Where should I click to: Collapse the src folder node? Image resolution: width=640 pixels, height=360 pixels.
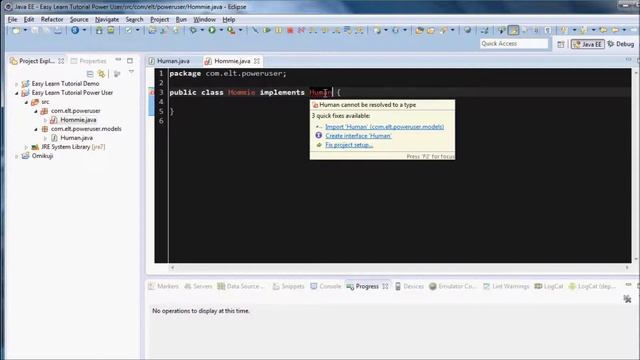tap(26, 102)
